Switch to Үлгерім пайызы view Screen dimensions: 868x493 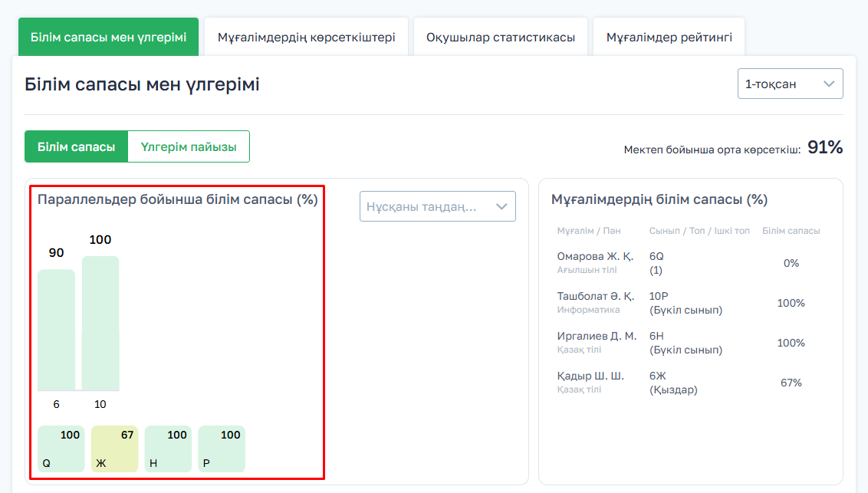189,146
